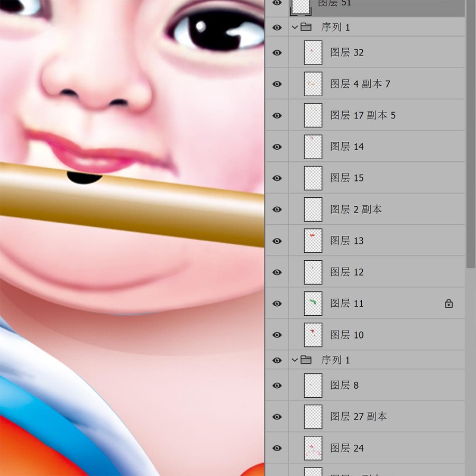Click the 图层 14 layer thumbnail
This screenshot has height=476, width=476.
click(313, 147)
